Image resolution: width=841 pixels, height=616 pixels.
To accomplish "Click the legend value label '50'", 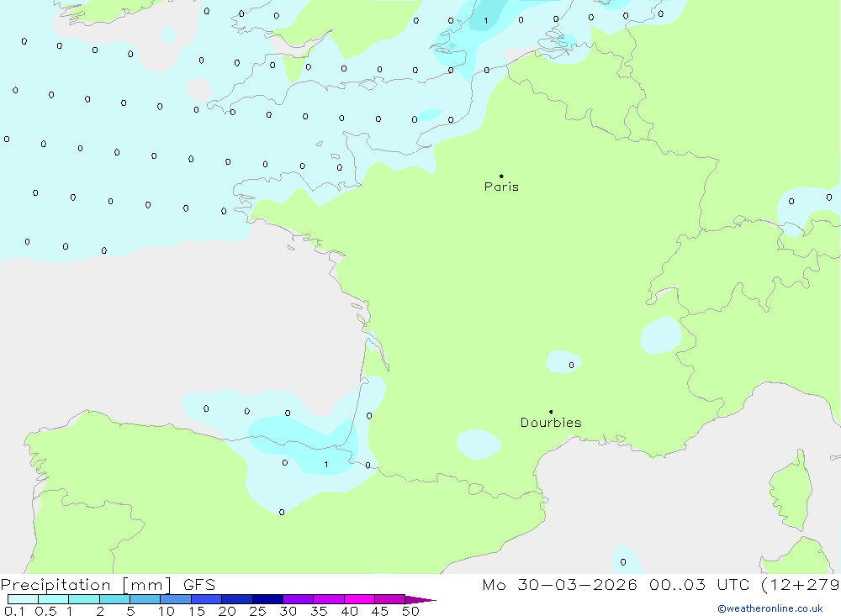I will (410, 611).
